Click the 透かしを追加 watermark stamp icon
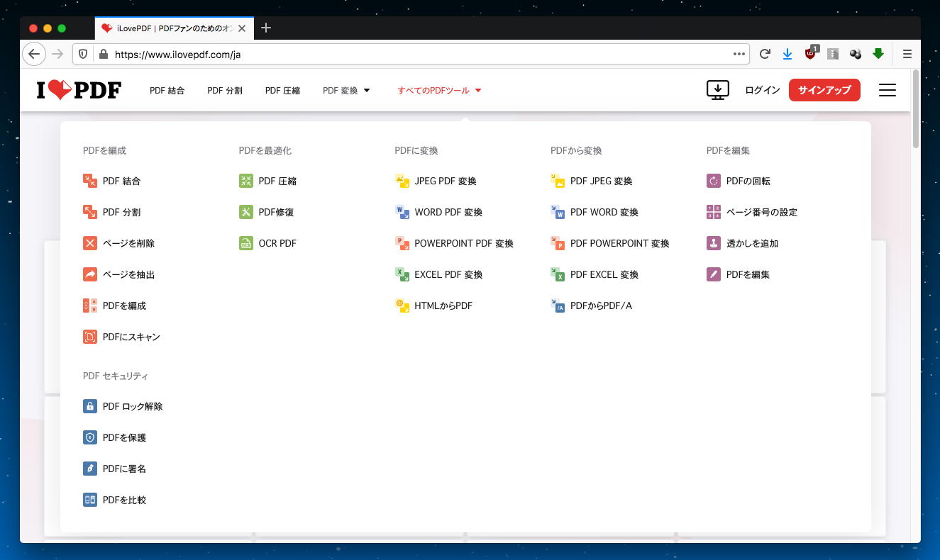 [x=714, y=243]
